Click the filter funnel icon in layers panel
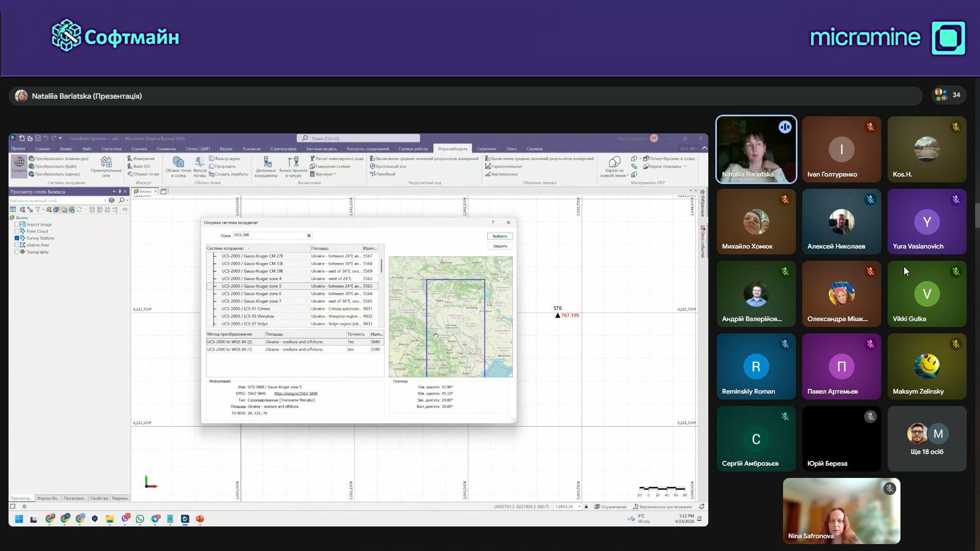 pos(37,210)
